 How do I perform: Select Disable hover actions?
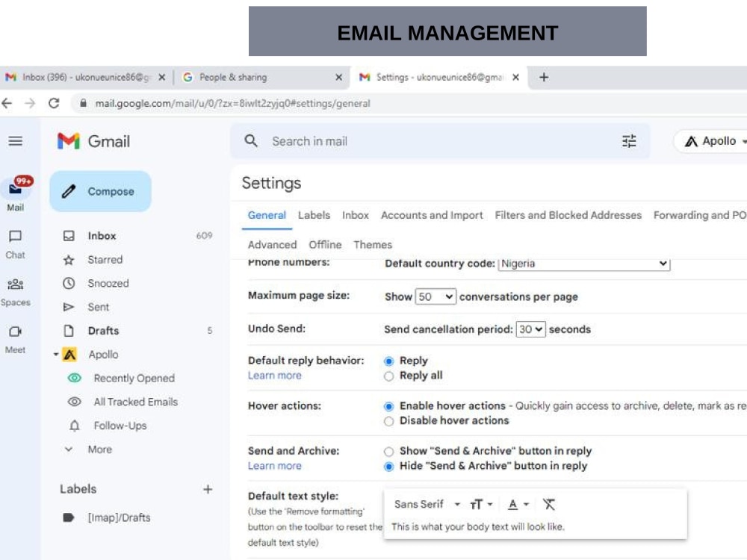coord(388,421)
